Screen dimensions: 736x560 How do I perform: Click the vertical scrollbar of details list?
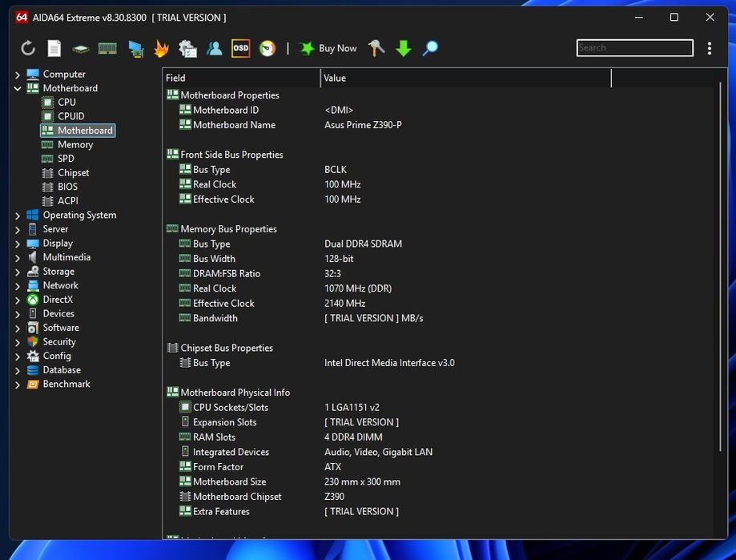(x=720, y=267)
